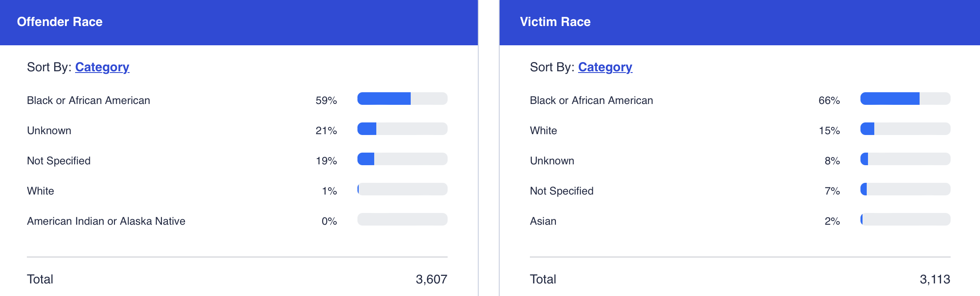Click the Total label under Victim Race
980x296 pixels.
coord(543,279)
